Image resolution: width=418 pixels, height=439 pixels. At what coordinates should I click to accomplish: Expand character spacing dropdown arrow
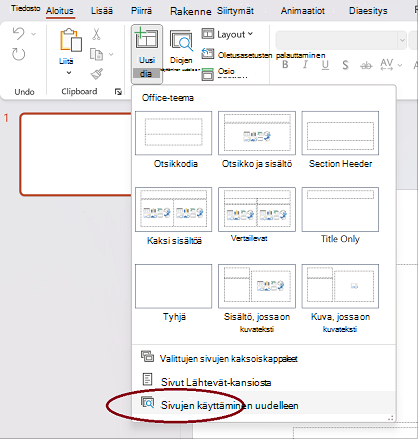pyautogui.click(x=399, y=65)
